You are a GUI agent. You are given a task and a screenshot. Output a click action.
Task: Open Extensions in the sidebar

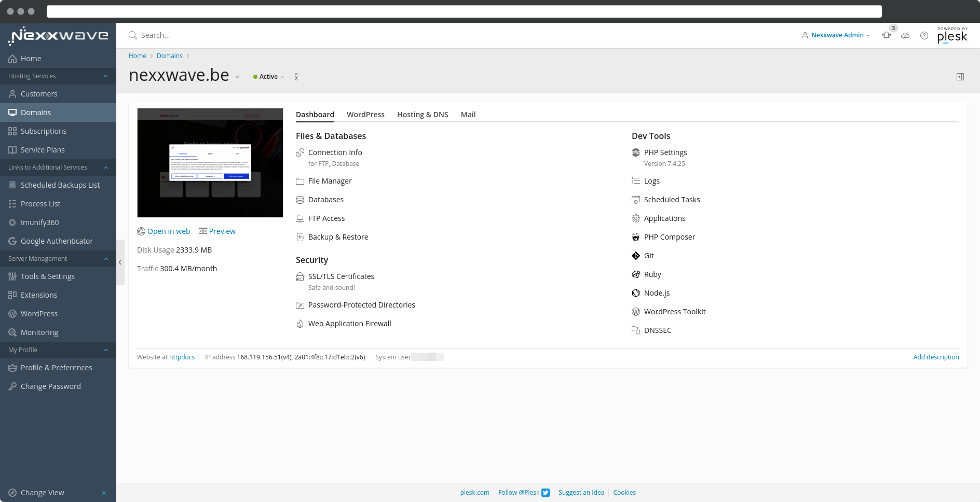tap(58, 295)
